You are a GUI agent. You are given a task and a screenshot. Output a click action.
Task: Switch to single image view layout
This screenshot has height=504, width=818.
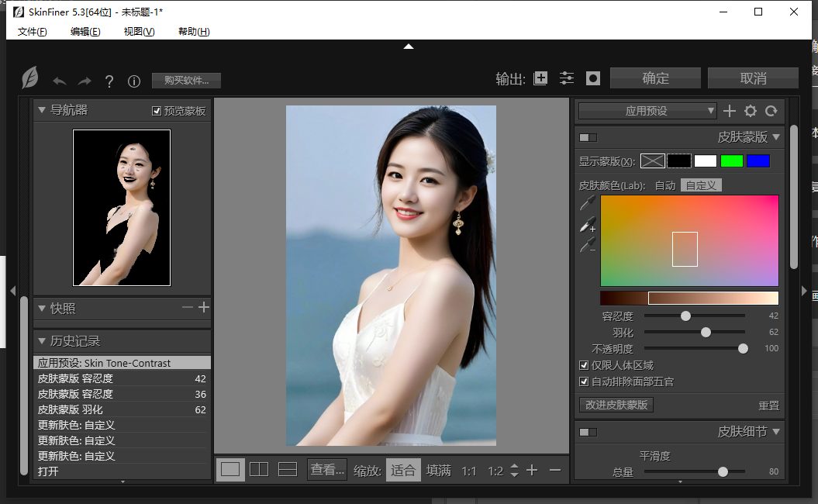click(230, 470)
